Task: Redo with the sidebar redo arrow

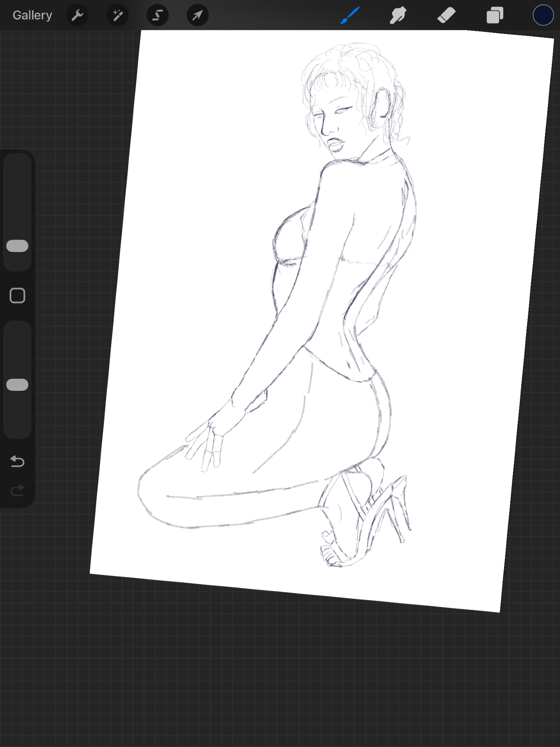Action: tap(18, 490)
